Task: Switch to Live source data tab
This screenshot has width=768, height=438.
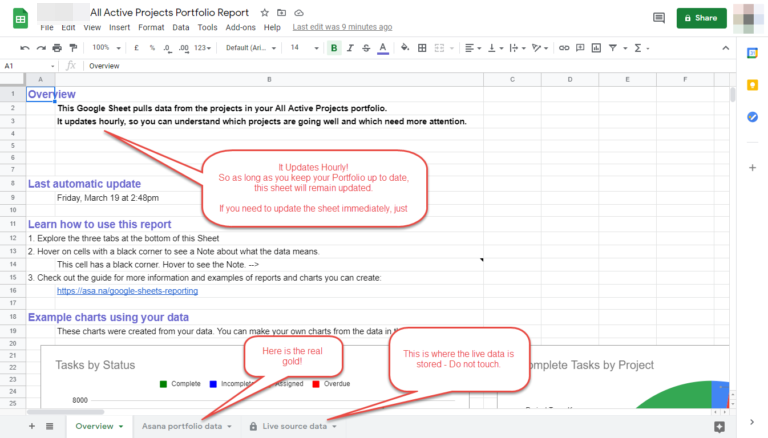Action: [292, 426]
